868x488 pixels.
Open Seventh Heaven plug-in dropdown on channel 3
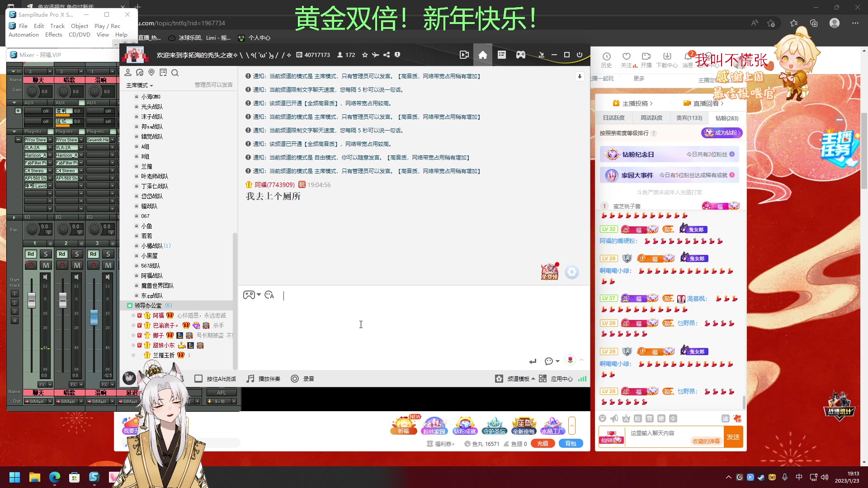[112, 140]
